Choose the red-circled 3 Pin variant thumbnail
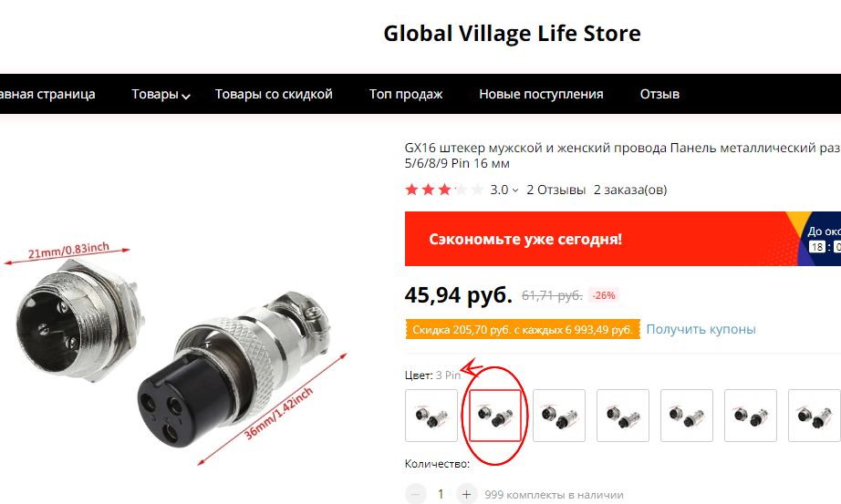841x504 pixels. point(495,416)
